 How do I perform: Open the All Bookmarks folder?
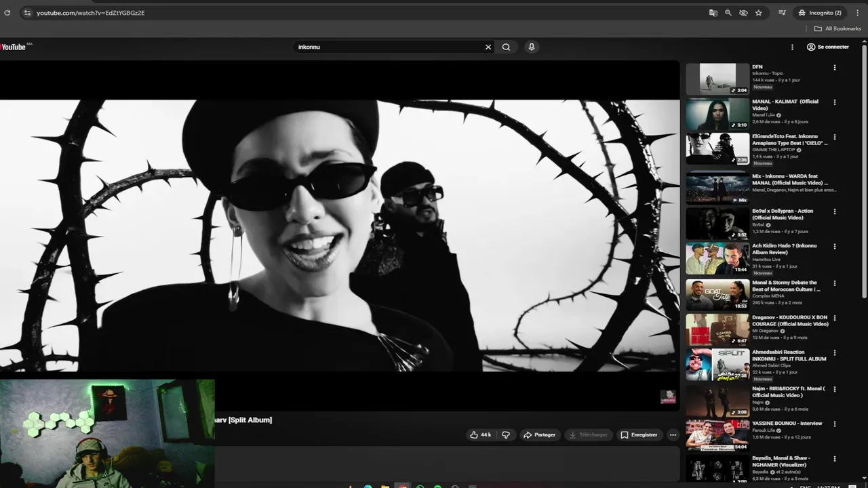(x=837, y=28)
